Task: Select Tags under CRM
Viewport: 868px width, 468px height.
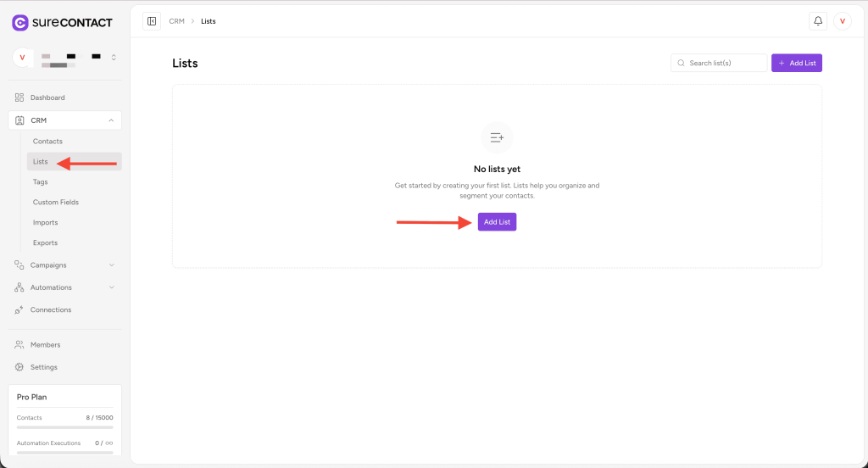Action: pos(41,182)
